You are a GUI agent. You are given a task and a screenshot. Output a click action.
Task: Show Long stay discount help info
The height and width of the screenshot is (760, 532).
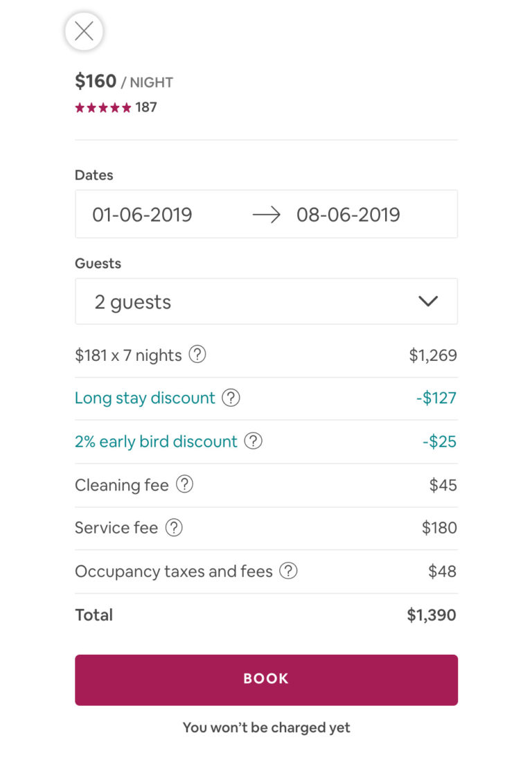pos(231,398)
